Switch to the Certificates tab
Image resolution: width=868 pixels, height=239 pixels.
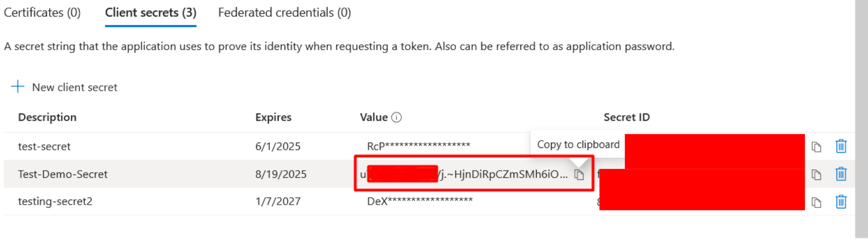[x=42, y=12]
